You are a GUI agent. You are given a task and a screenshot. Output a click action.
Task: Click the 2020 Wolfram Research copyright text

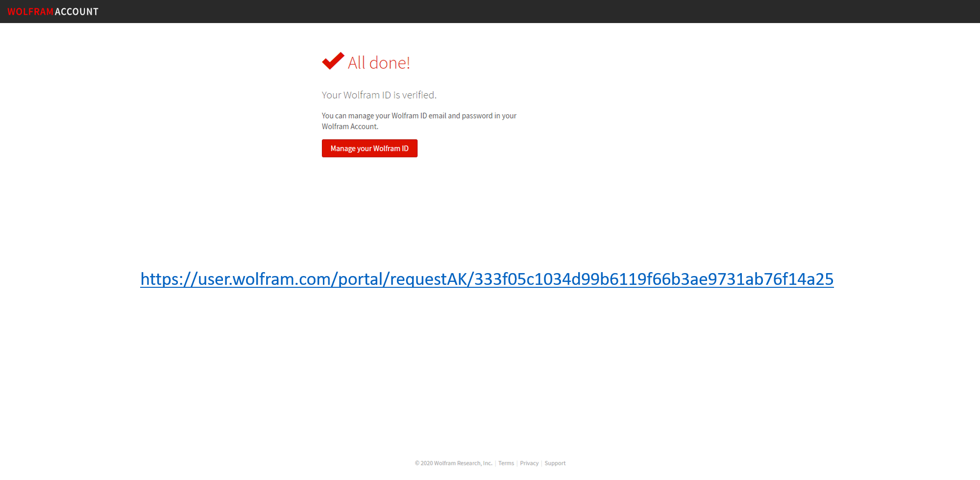tap(454, 463)
